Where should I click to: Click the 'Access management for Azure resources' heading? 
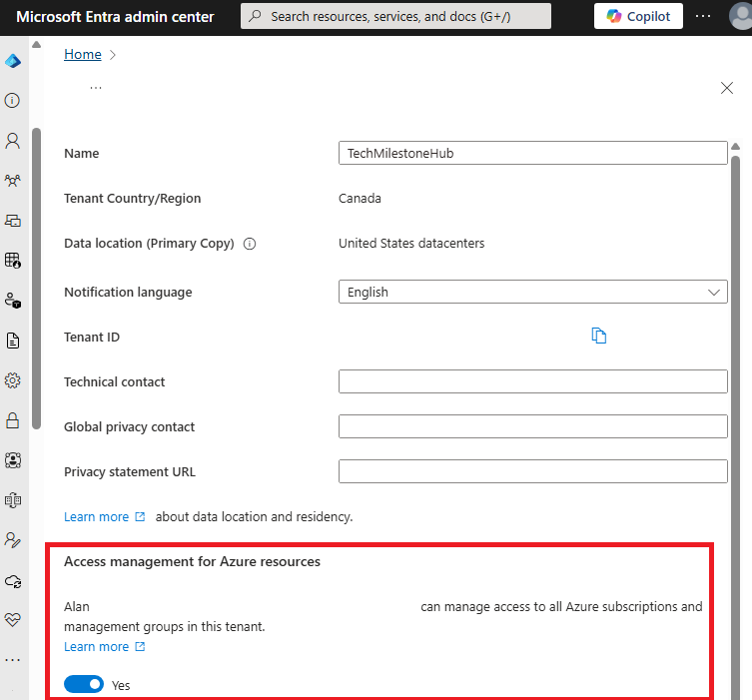193,562
